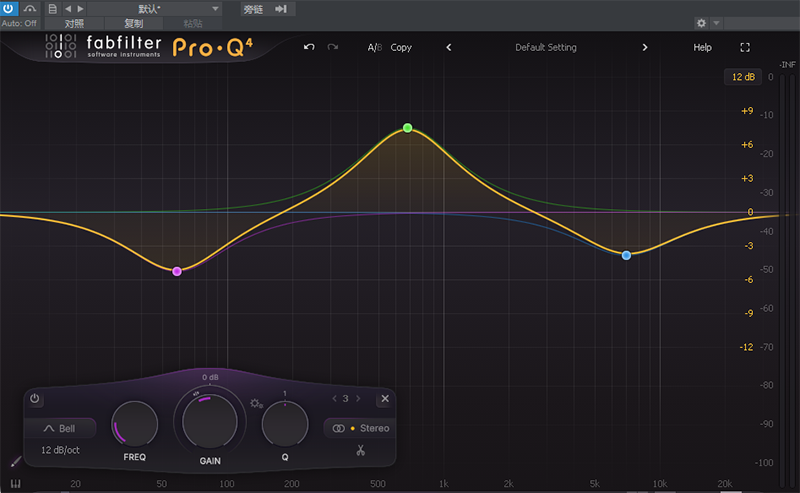Go to previous band arrow
Viewport: 800px width, 493px height.
tap(334, 399)
